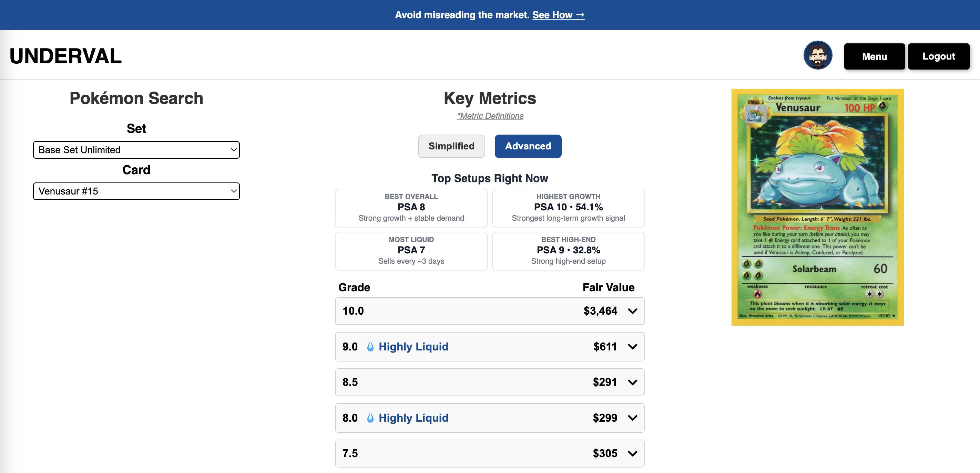Click the 8.5 grade label
Screen dimensions: 980x473
(x=350, y=382)
